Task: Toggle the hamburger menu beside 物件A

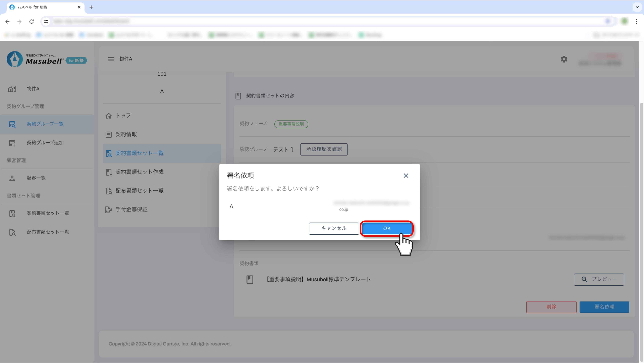Action: pyautogui.click(x=111, y=59)
